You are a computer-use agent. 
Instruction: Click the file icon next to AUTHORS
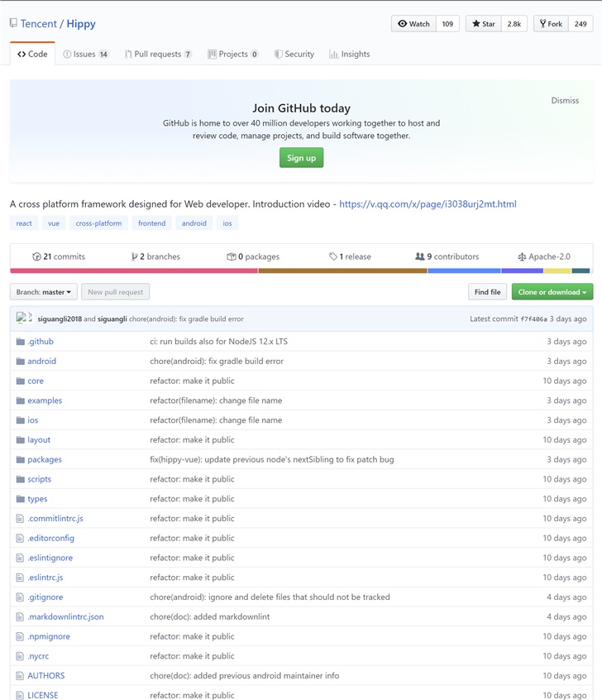coord(20,675)
